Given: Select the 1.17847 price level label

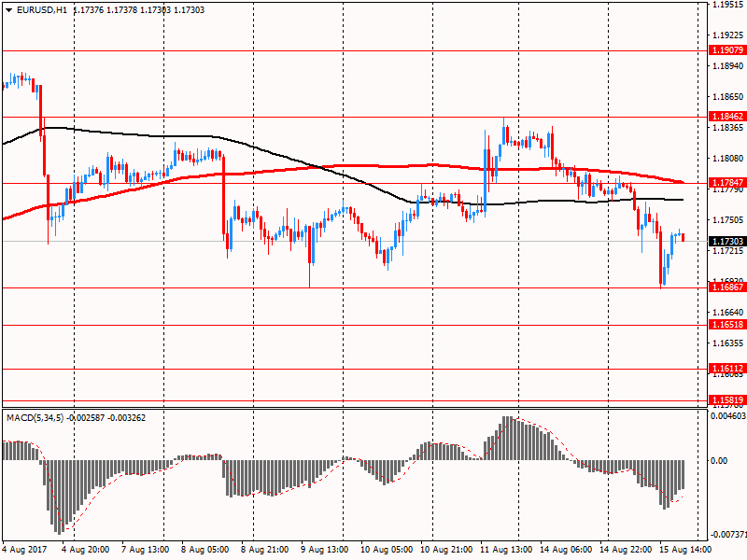Looking at the screenshot, I should pos(727,182).
